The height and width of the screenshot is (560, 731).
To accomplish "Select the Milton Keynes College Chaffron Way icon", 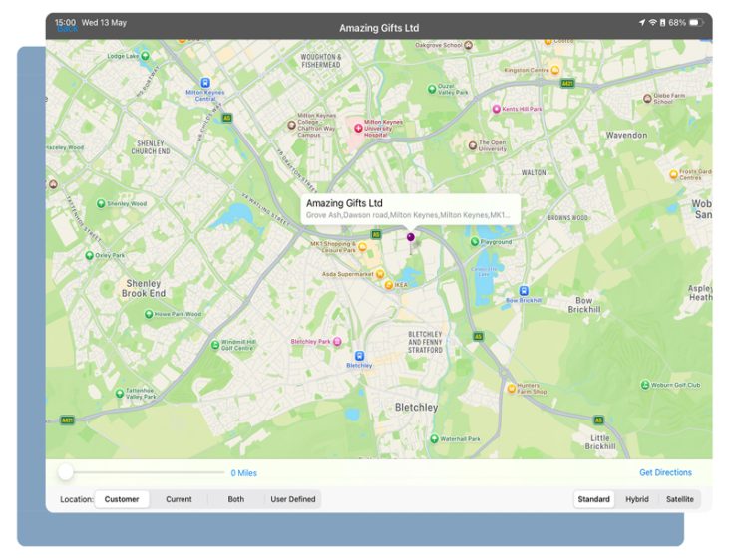I will pos(291,125).
